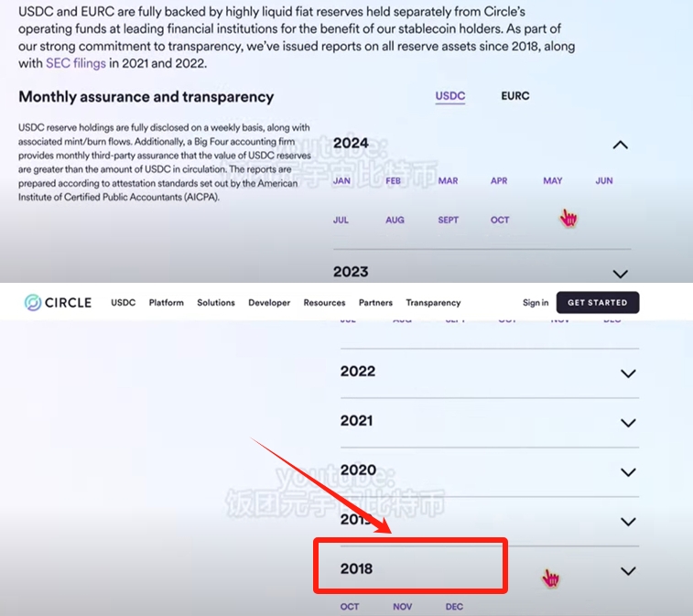Image resolution: width=693 pixels, height=616 pixels.
Task: Open the 2024 OCT report
Action: 500,220
